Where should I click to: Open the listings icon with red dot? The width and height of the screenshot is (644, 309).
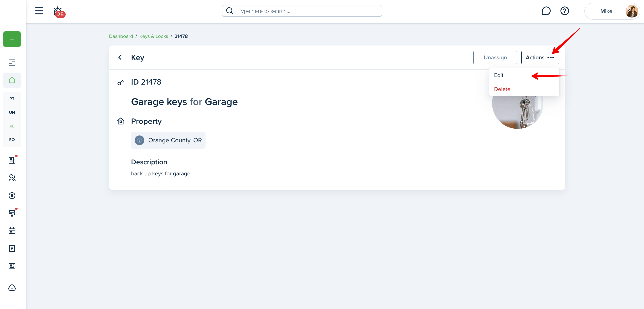point(12,160)
